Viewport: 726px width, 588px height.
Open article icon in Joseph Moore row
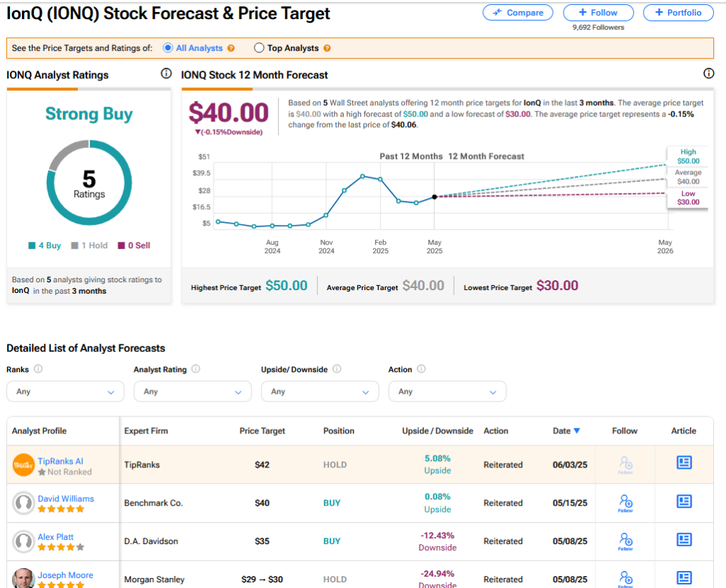tap(684, 577)
